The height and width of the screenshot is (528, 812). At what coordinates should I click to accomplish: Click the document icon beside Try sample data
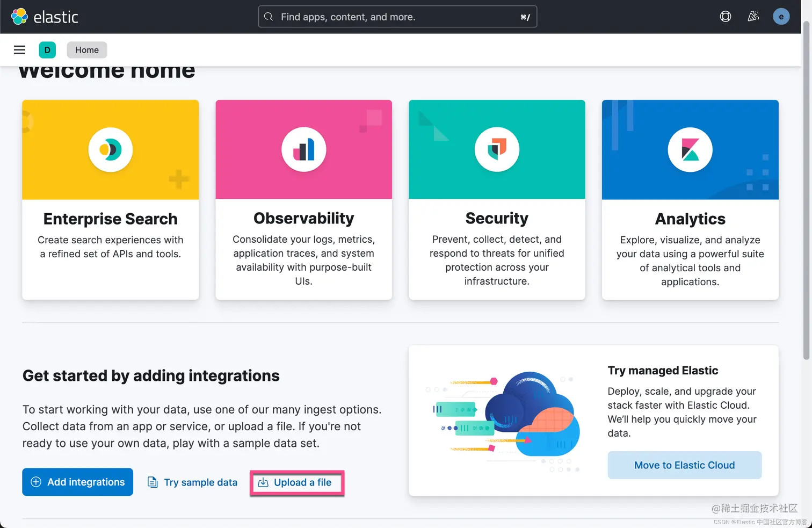click(x=153, y=482)
